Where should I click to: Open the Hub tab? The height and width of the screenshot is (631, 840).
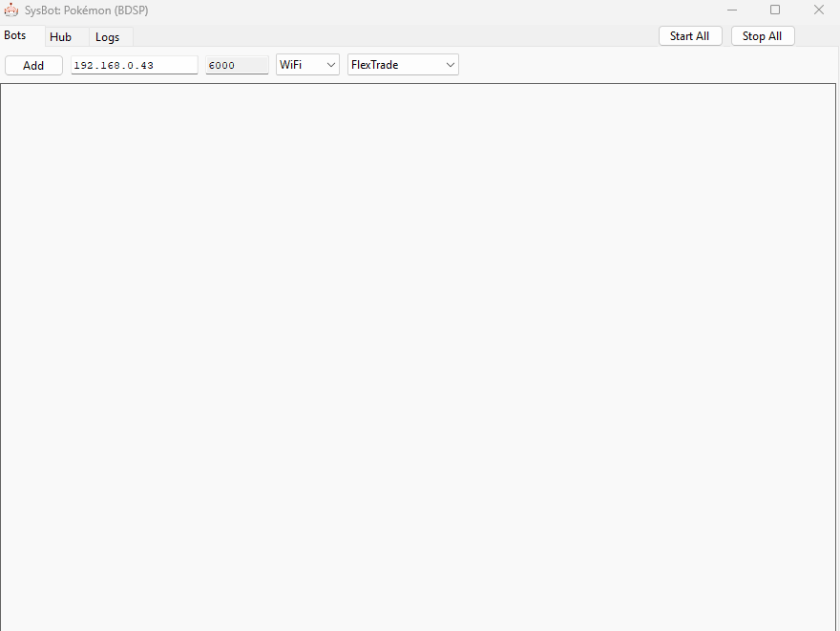[x=67, y=37]
